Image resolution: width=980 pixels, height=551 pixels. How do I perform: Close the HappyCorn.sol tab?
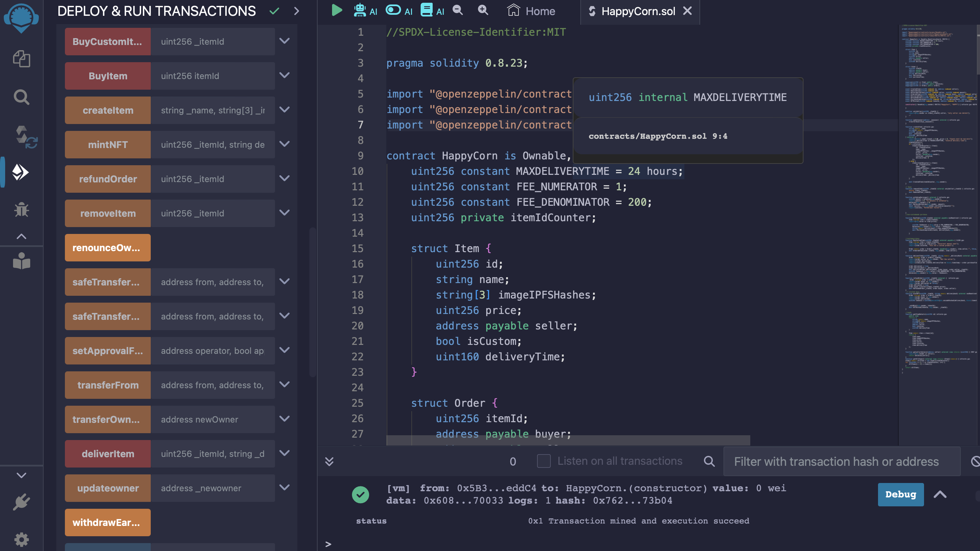pos(687,11)
